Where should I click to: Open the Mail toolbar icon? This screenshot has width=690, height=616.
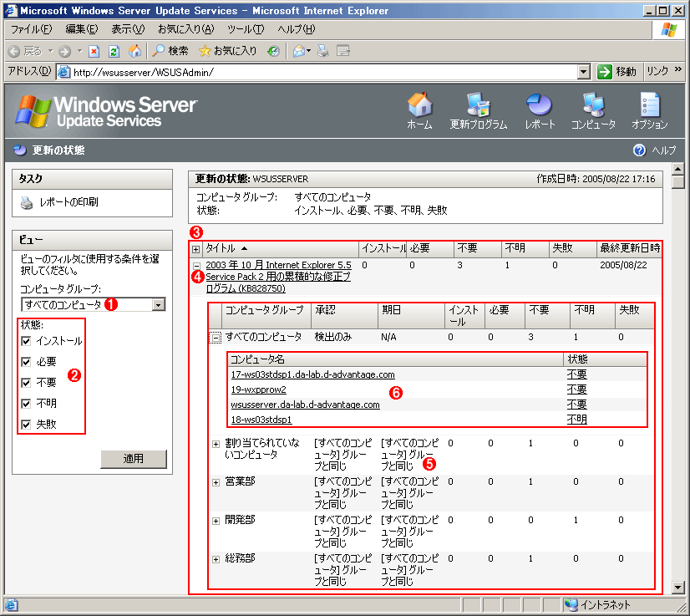pos(299,52)
